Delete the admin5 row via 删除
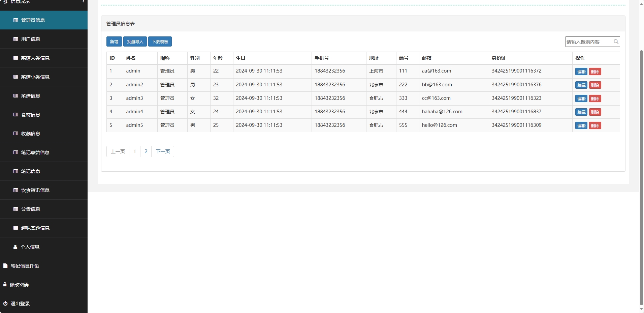Viewport: 644px width, 313px height. coord(595,125)
